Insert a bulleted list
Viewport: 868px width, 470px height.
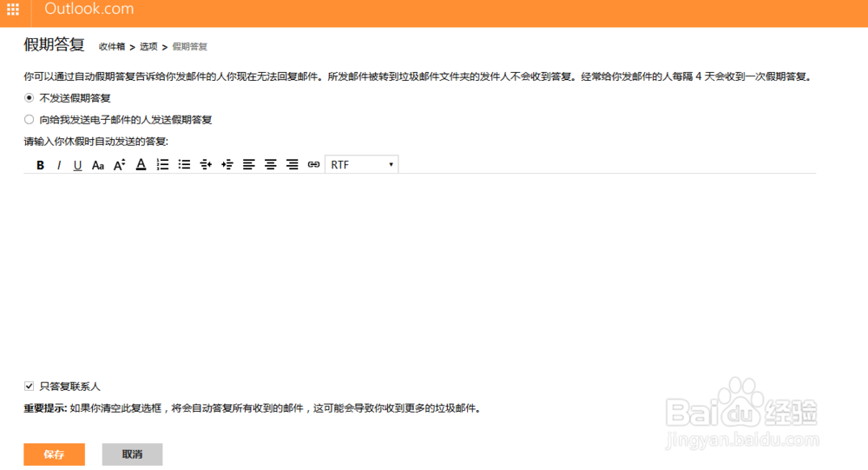tap(184, 164)
